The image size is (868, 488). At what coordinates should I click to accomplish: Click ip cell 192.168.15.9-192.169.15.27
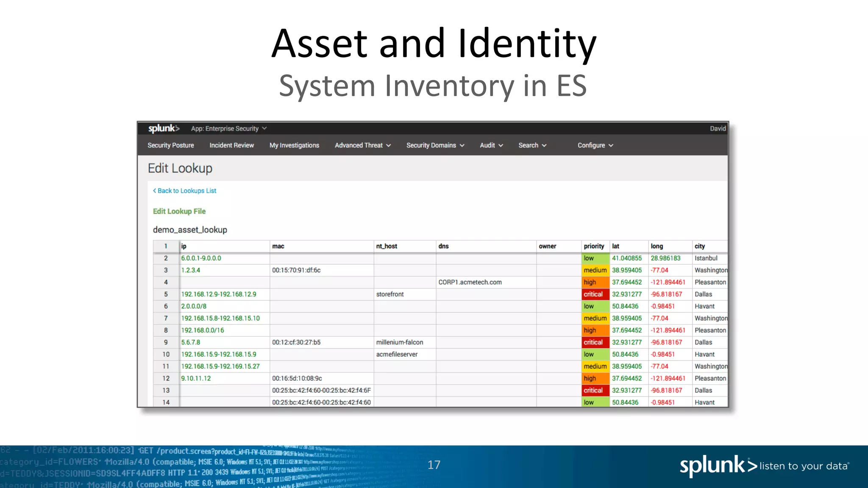[225, 366]
